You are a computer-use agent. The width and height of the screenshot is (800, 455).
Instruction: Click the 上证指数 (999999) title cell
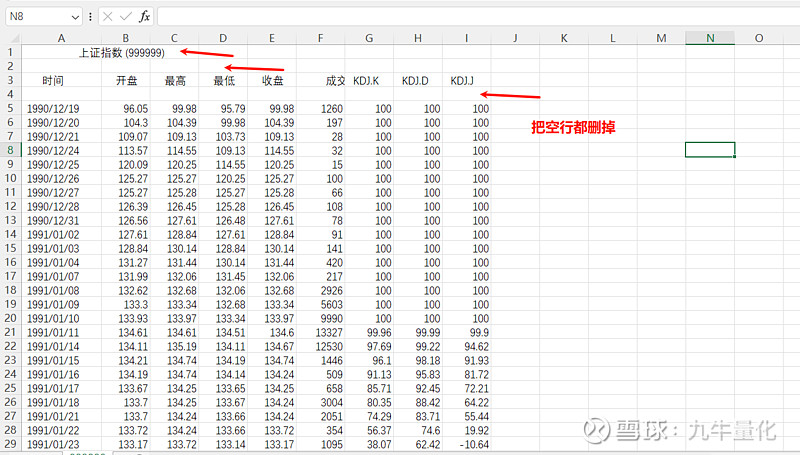[x=121, y=53]
